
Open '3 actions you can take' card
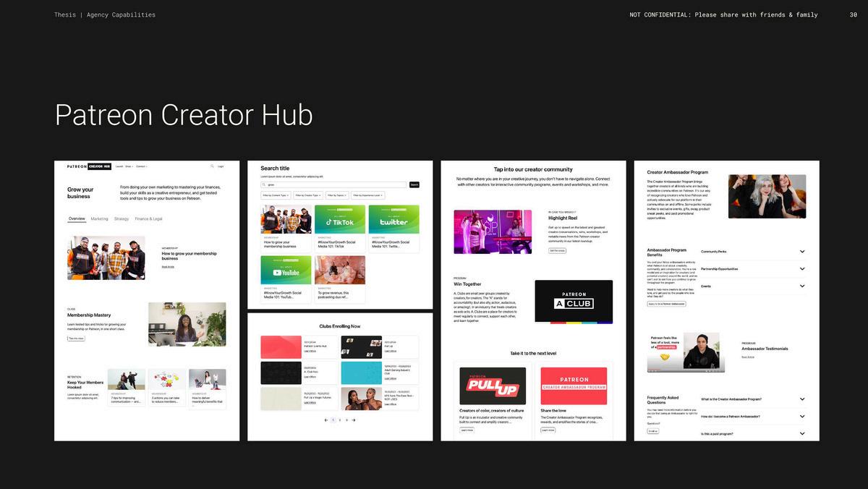point(167,389)
